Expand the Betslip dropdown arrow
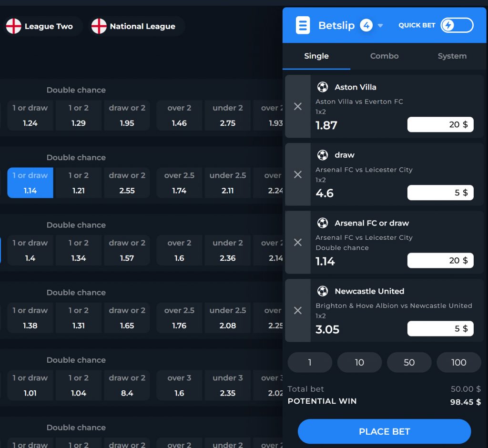This screenshot has width=488, height=448. [380, 26]
